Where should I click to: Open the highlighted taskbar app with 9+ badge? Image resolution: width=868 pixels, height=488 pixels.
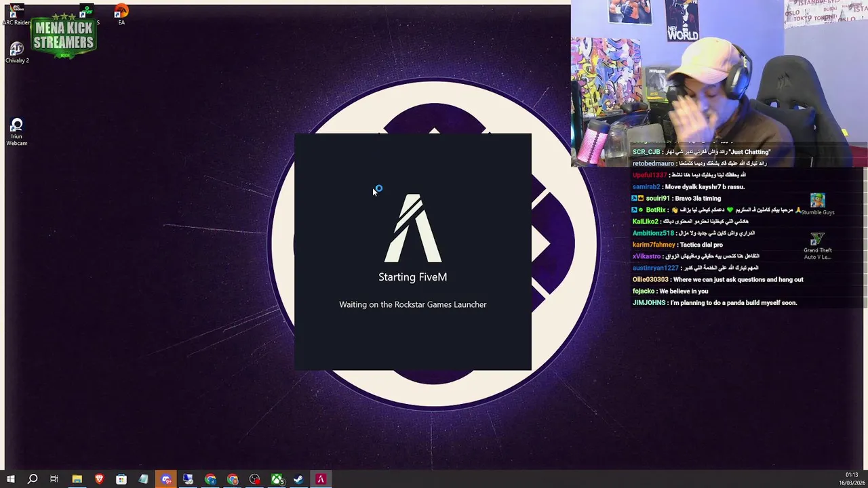pyautogui.click(x=166, y=479)
